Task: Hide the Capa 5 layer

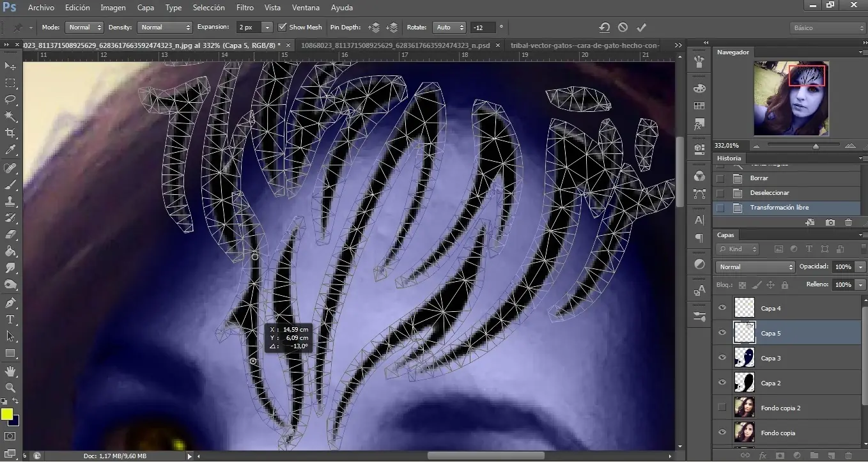Action: click(722, 333)
